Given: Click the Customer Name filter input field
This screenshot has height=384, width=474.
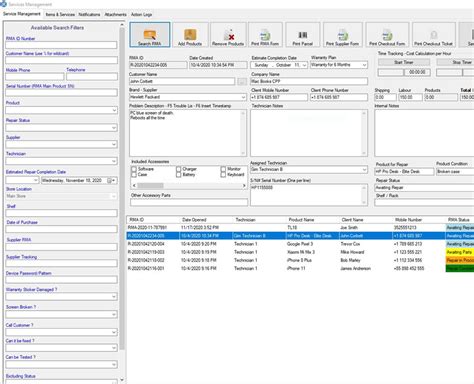Looking at the screenshot, I should (x=61, y=60).
